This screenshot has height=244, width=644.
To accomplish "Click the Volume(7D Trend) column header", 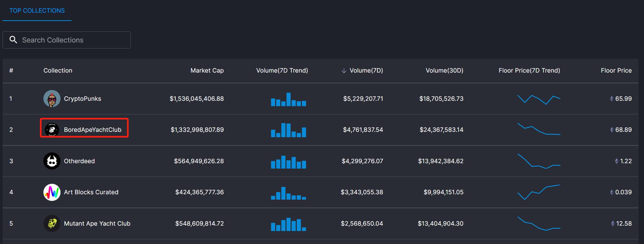I will [x=282, y=70].
